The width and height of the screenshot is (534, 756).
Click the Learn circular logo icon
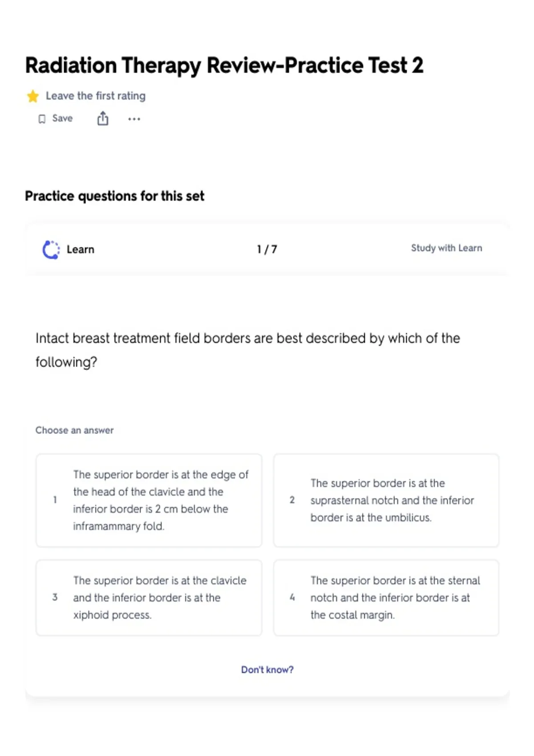point(51,249)
